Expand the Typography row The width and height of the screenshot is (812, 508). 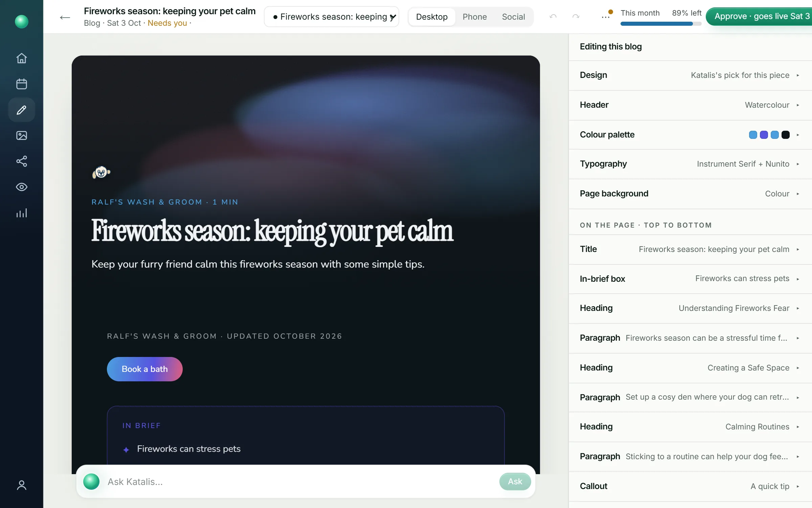click(x=690, y=164)
